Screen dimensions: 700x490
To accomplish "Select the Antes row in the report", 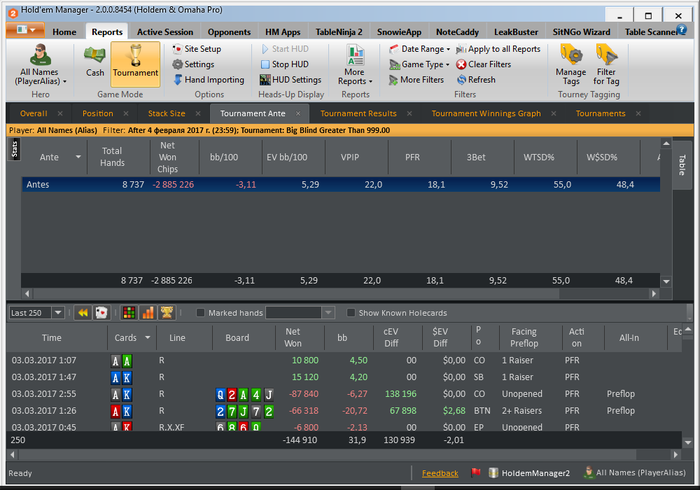I will click(x=341, y=184).
